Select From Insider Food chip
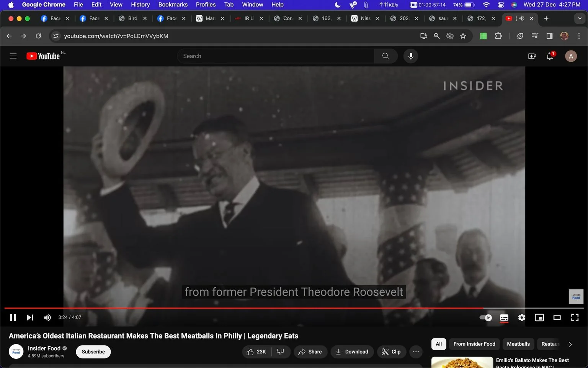Image resolution: width=588 pixels, height=368 pixels. pyautogui.click(x=474, y=344)
